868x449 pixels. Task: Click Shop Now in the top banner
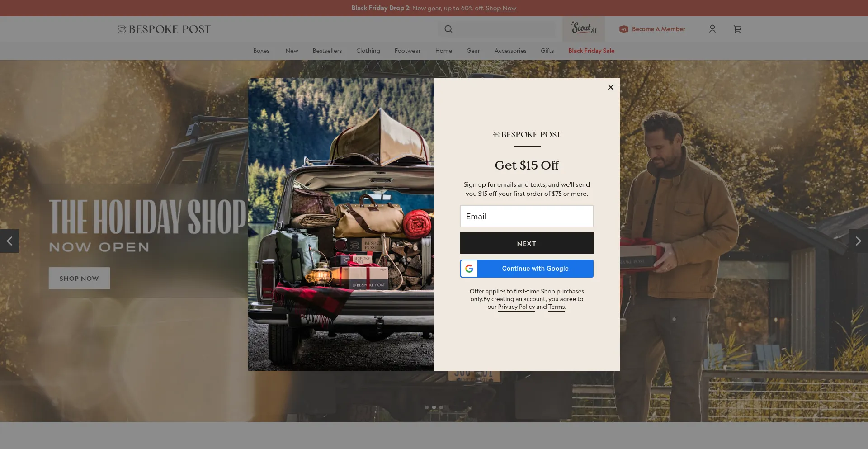[501, 8]
